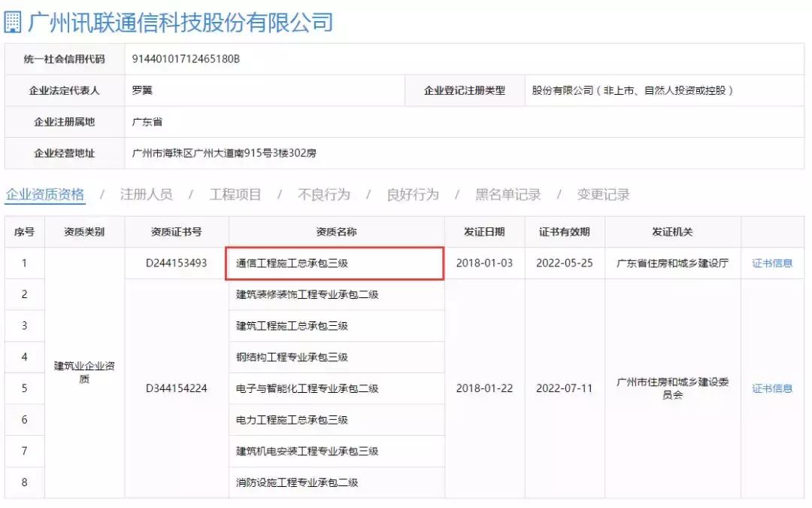Open 证书信息 link for D244153493
Image resolution: width=812 pixels, height=508 pixels.
772,263
